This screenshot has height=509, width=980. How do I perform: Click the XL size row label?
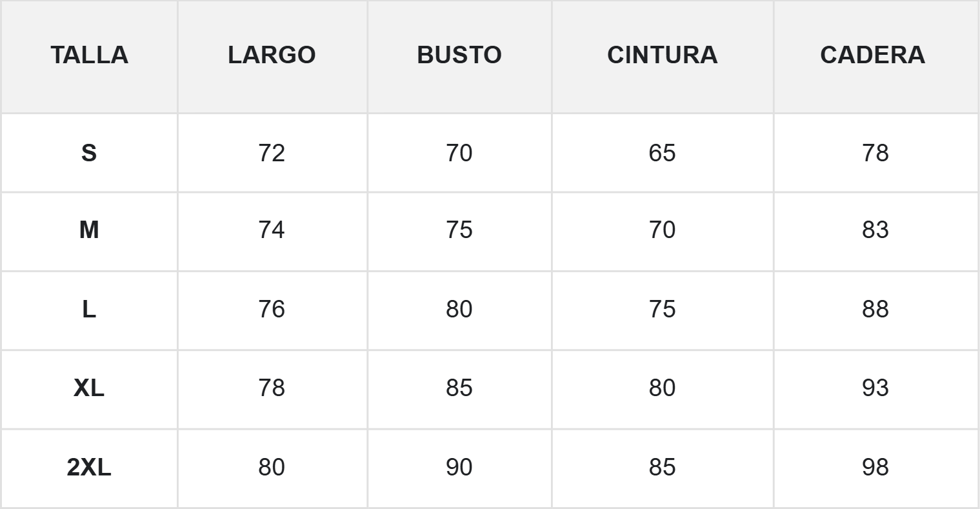tap(89, 388)
